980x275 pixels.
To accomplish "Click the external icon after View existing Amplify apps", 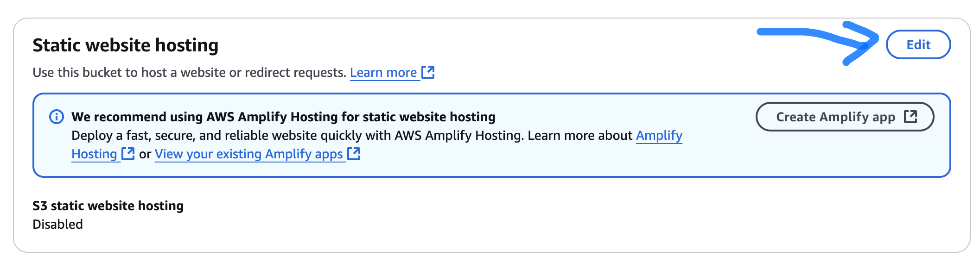I will (x=354, y=154).
